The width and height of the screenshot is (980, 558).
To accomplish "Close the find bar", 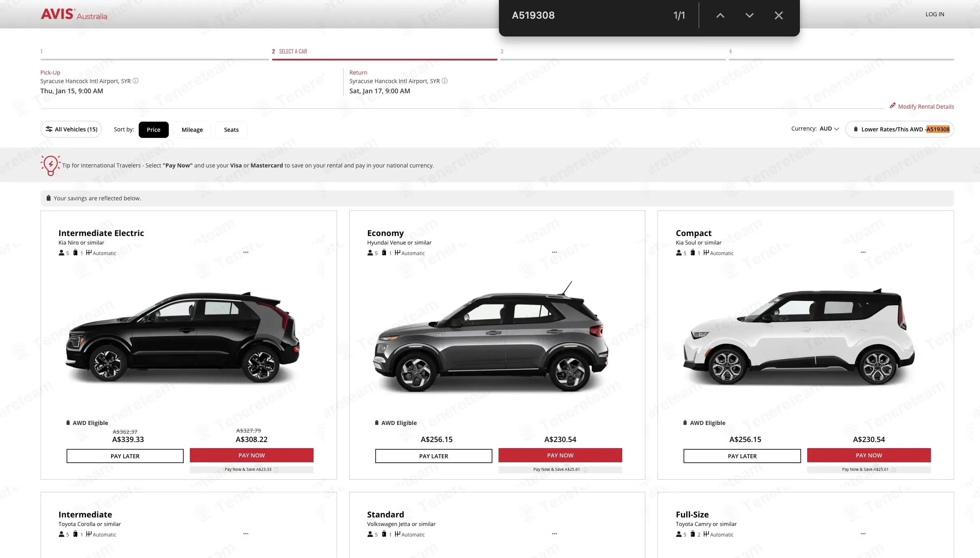I will (x=778, y=15).
